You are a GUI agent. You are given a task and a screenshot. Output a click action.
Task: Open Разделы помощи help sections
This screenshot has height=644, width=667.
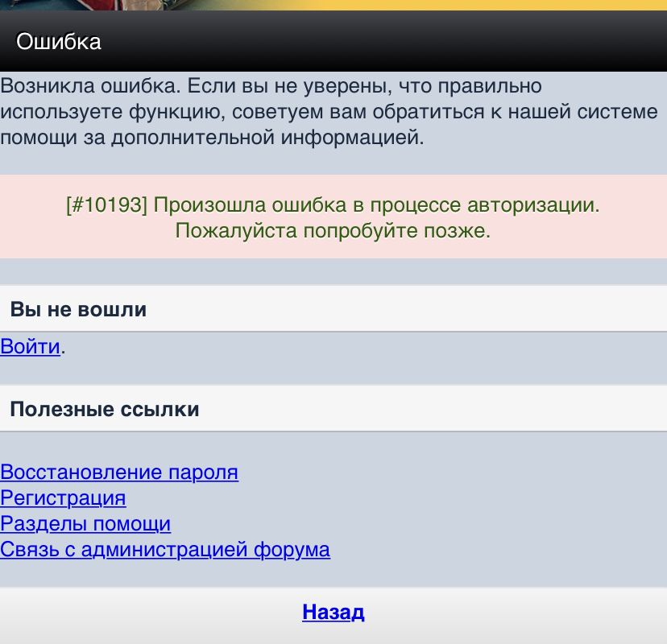[x=85, y=524]
